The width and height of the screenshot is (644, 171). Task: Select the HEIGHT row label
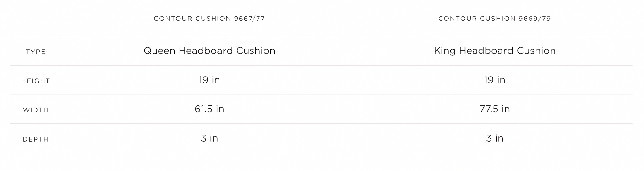(x=36, y=81)
